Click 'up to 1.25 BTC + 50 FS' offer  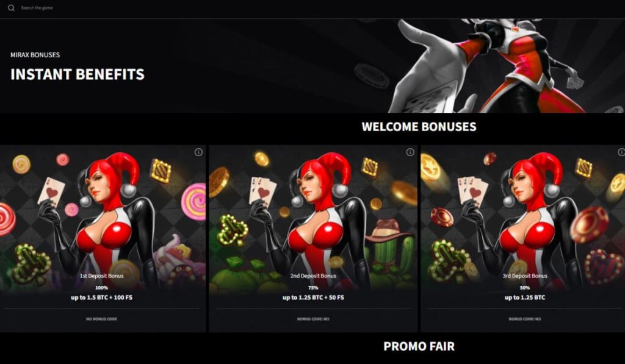coord(313,298)
